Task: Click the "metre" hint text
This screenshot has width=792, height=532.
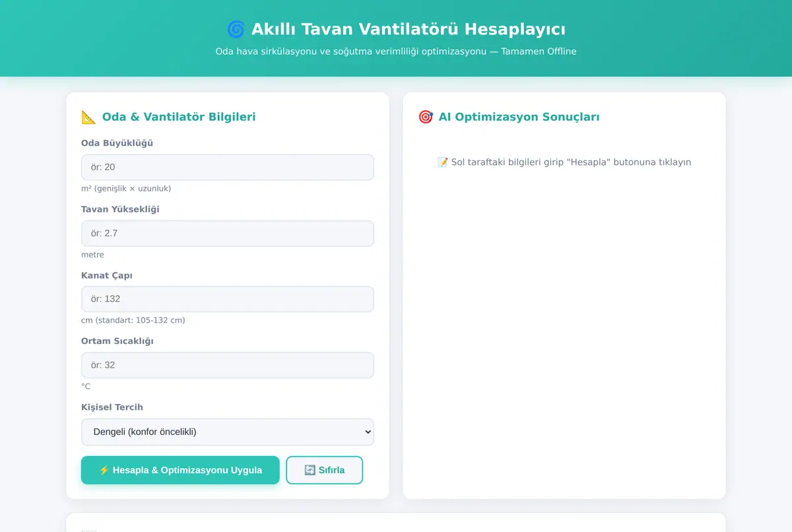Action: [92, 254]
